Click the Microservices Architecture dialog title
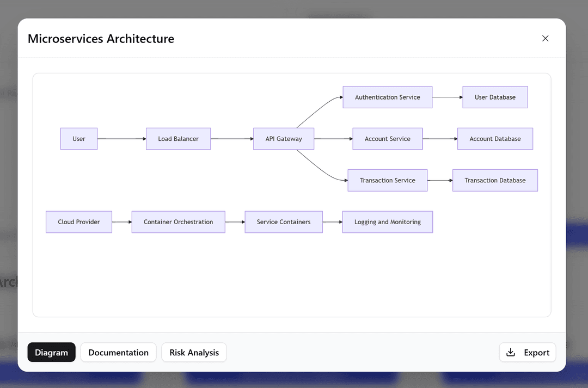The height and width of the screenshot is (388, 588). [101, 39]
